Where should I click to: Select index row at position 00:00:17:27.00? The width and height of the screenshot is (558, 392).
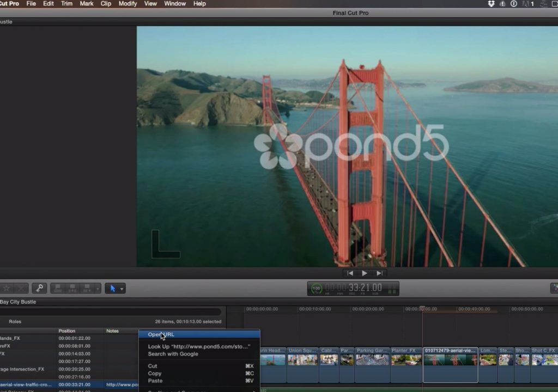coord(69,362)
